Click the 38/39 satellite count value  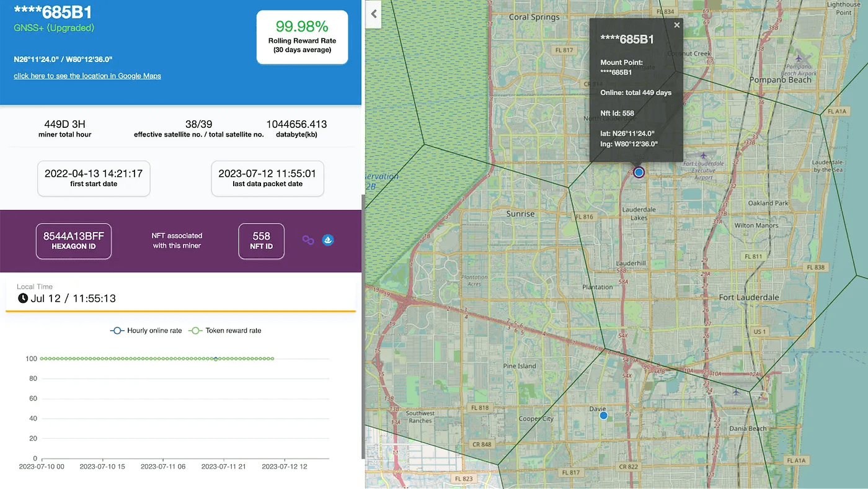[199, 124]
